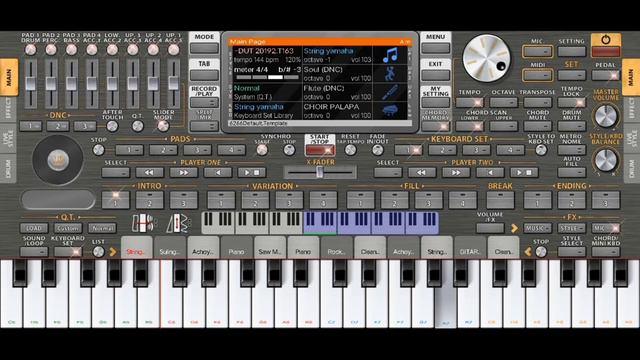Switch to left-edge LIVE STYLE tab
The height and width of the screenshot is (360, 640).
point(8,138)
